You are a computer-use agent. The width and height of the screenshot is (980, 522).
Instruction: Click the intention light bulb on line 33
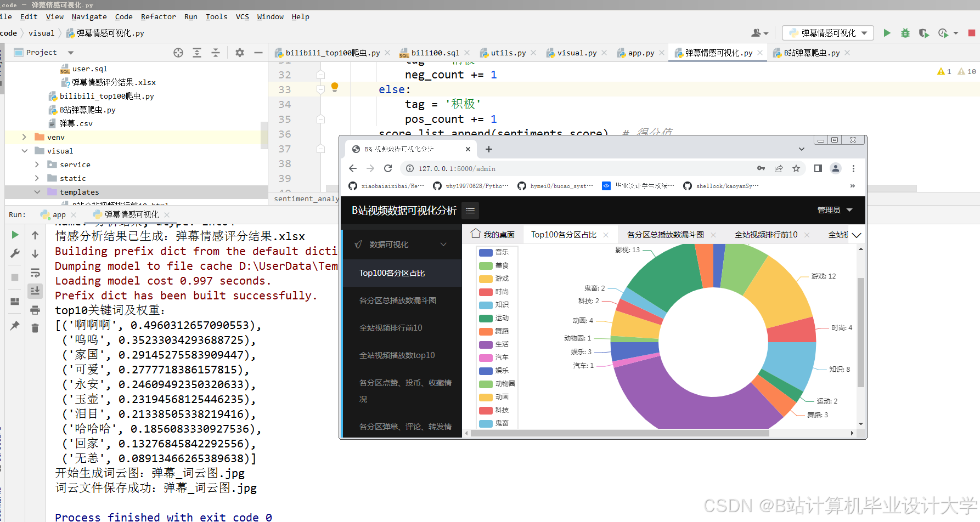pyautogui.click(x=335, y=87)
